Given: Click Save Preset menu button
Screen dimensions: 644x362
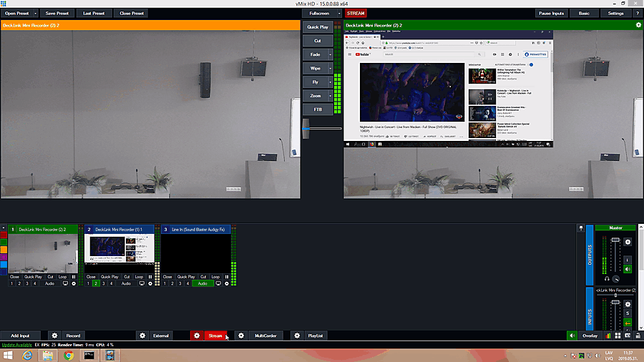Looking at the screenshot, I should point(57,13).
